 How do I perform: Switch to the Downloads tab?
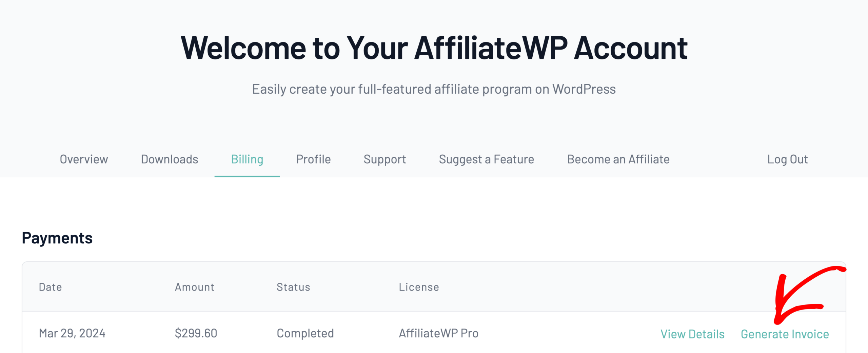click(170, 159)
